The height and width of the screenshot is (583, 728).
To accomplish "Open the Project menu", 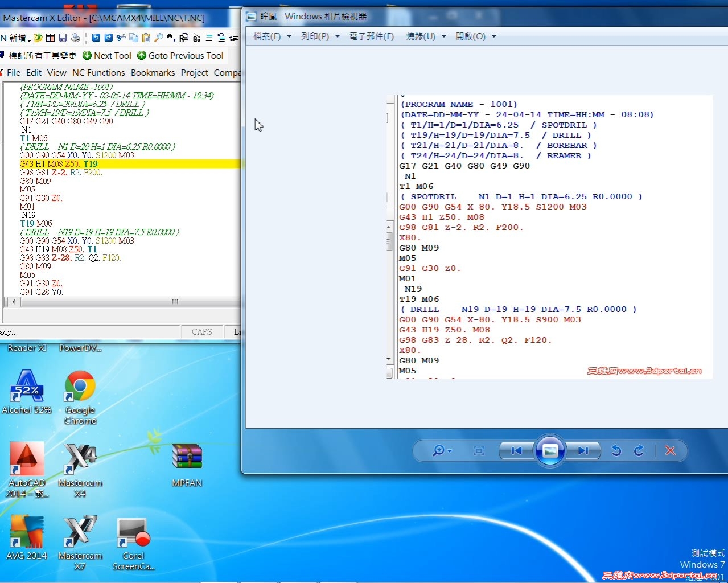I will pos(195,72).
